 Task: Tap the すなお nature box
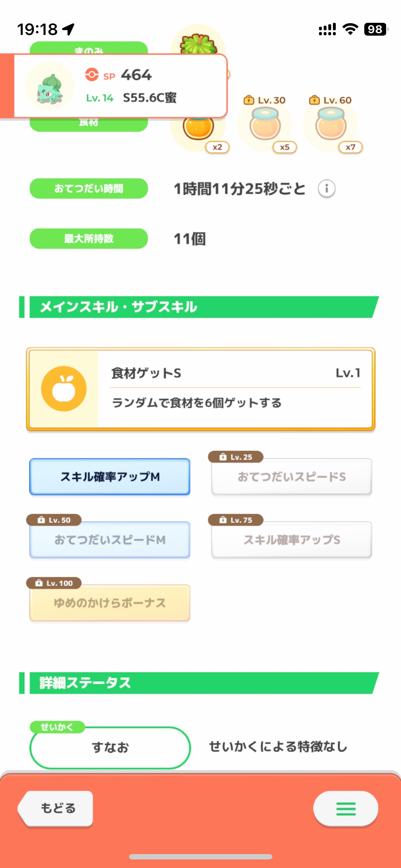[110, 747]
